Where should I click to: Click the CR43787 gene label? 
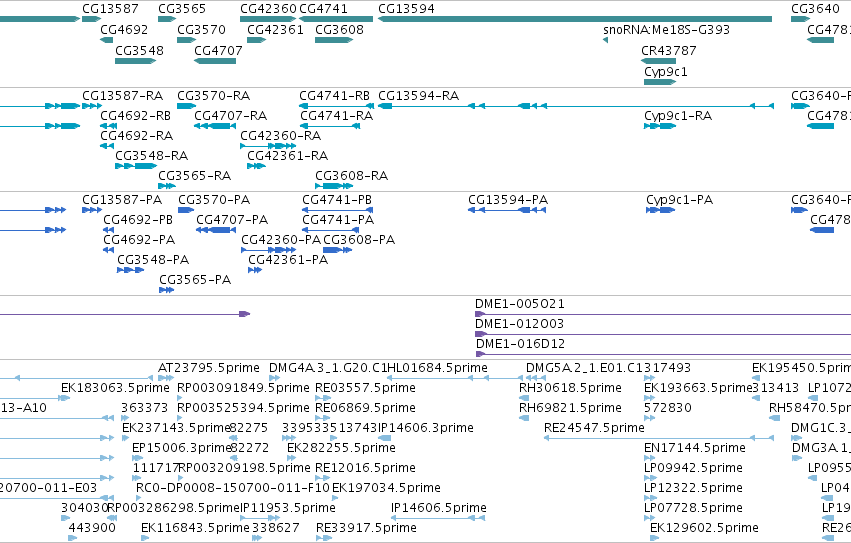click(x=669, y=50)
